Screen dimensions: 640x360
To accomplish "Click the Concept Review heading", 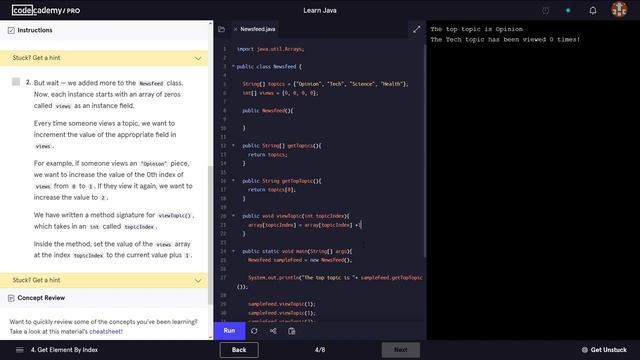I will [41, 298].
